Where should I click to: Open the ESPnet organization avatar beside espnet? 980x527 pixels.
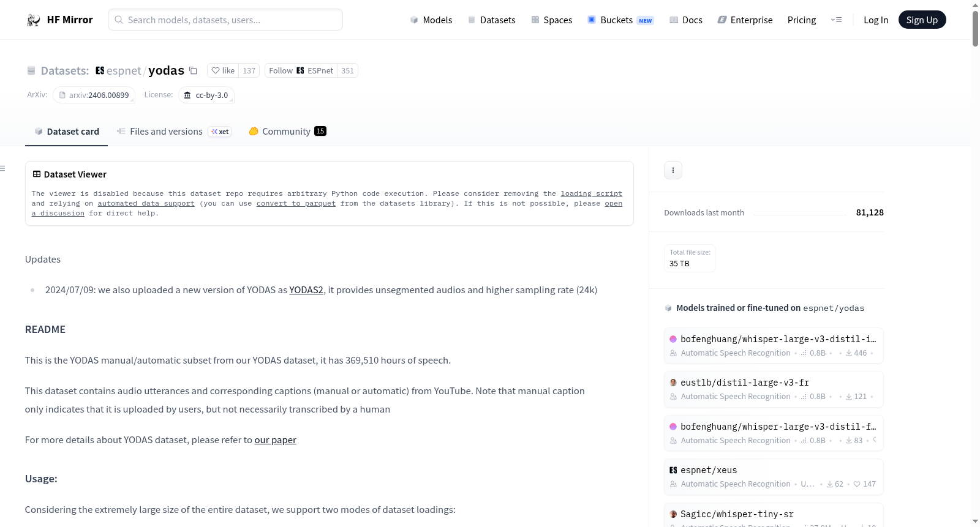100,70
